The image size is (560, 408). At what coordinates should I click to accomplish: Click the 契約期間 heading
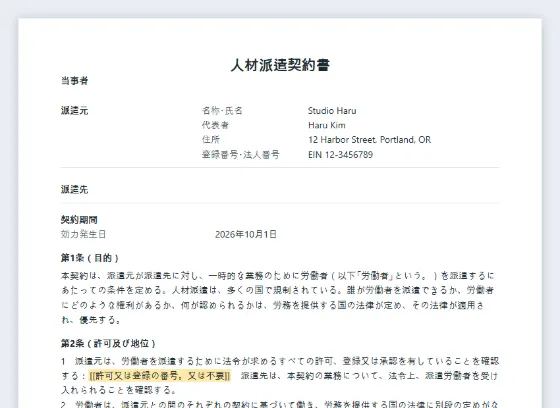tap(79, 220)
